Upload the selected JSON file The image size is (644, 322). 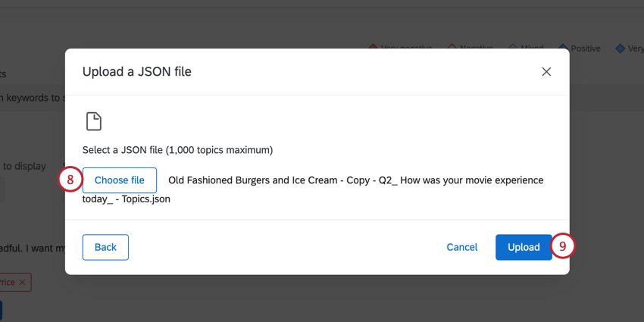tap(524, 247)
